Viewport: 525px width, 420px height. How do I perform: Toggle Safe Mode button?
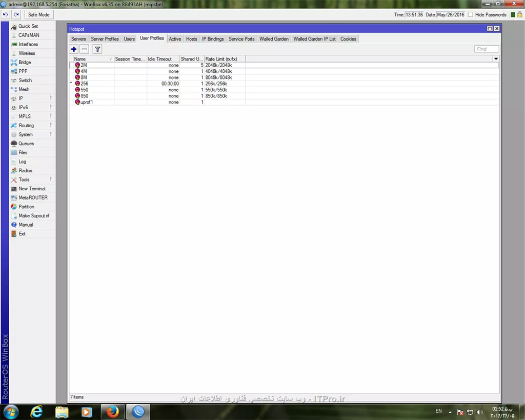[x=38, y=15]
